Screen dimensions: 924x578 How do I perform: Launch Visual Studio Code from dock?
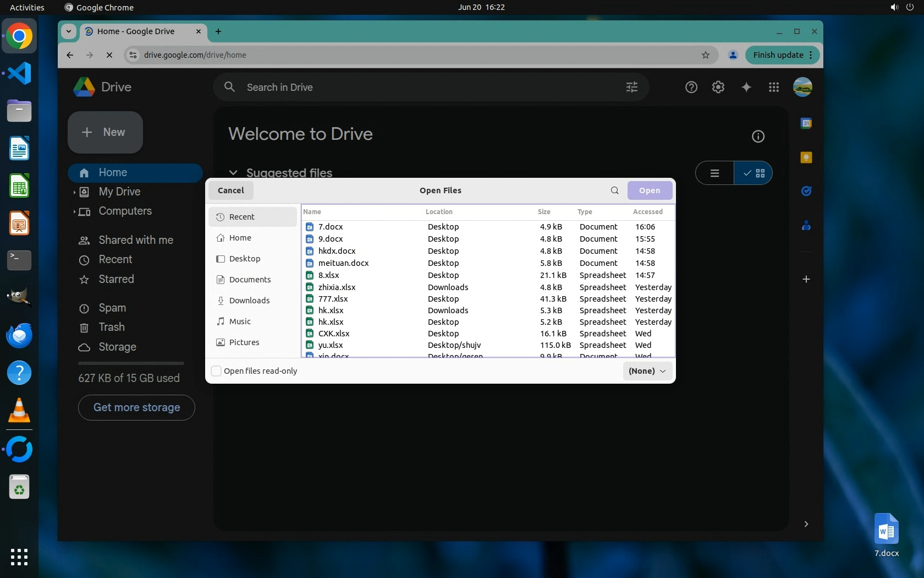19,74
